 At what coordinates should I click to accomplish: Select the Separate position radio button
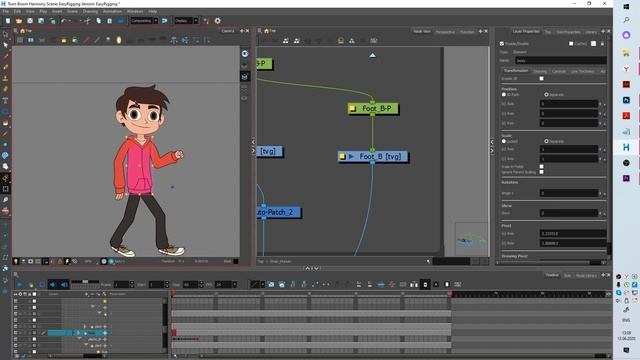(x=546, y=94)
